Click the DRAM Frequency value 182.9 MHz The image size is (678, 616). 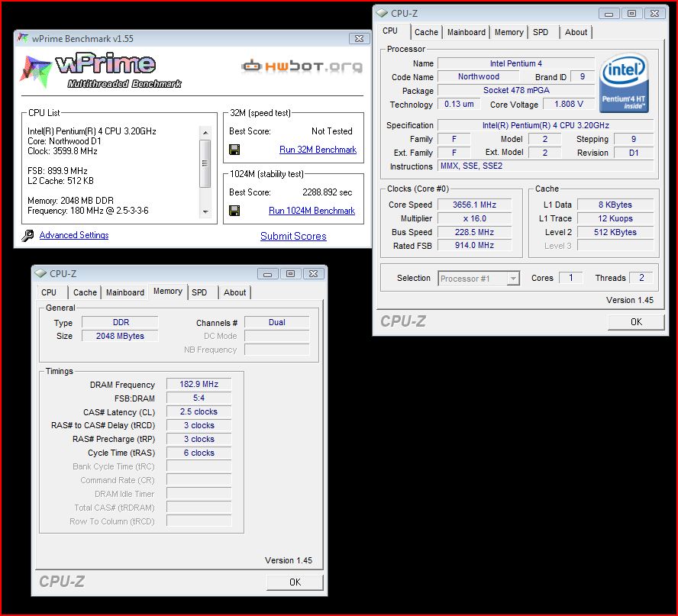click(199, 384)
